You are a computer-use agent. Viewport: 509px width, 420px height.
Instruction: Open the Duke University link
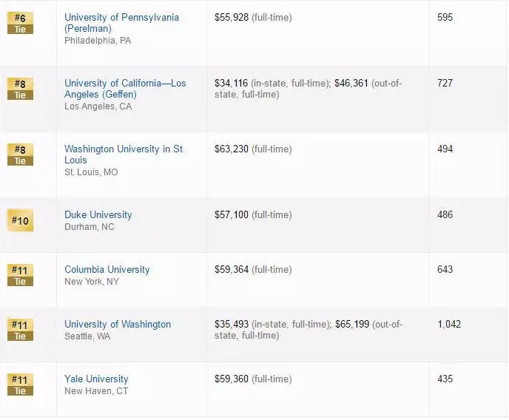(98, 214)
